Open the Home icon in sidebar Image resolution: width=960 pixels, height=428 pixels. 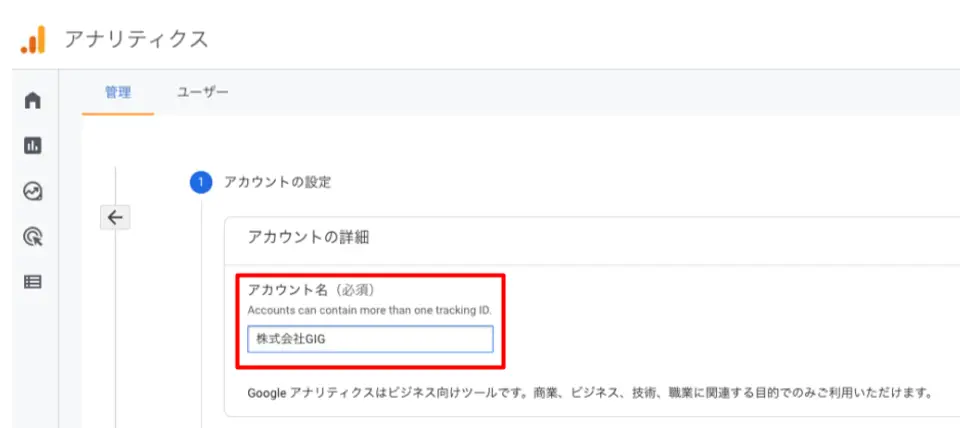33,100
